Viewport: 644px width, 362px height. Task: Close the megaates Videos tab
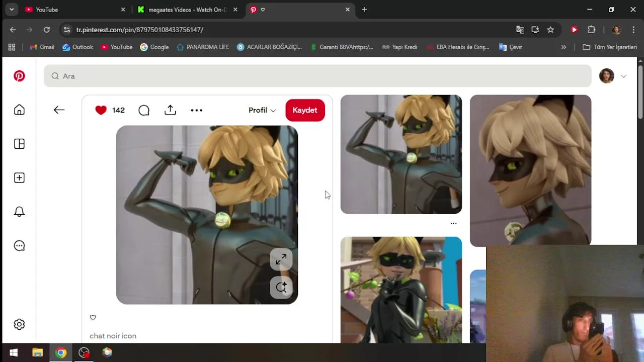235,10
